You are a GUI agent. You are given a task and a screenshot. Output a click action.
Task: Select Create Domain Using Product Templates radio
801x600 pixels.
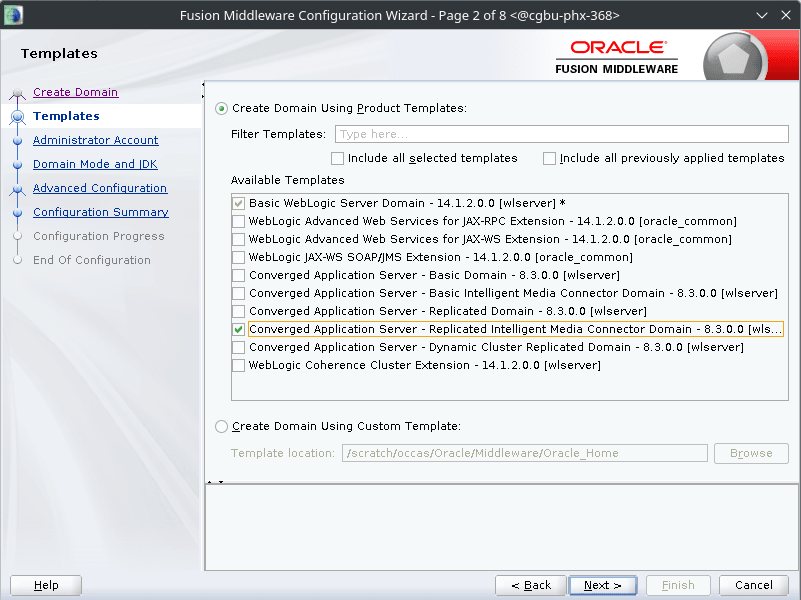[x=221, y=108]
